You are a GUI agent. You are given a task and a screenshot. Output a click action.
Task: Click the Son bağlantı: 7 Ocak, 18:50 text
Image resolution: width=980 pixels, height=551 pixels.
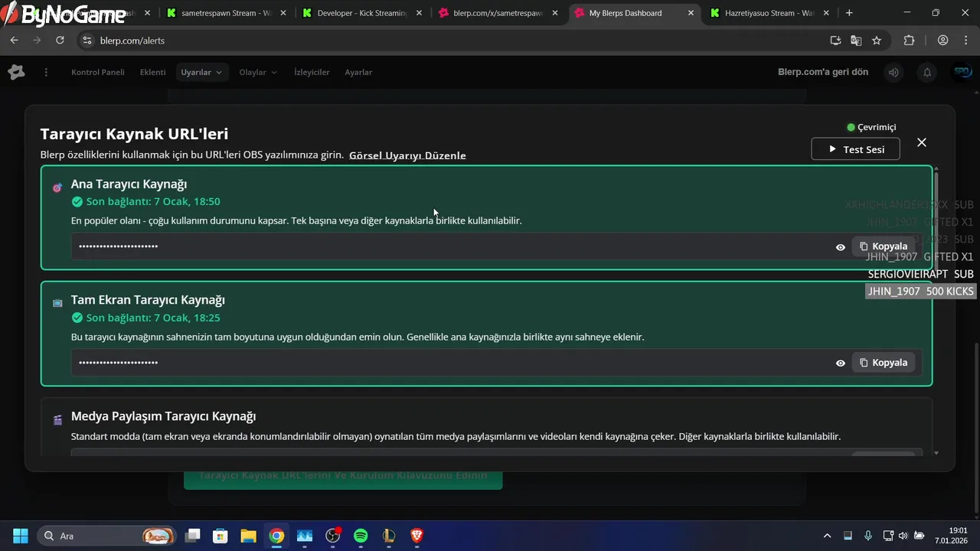[153, 202]
